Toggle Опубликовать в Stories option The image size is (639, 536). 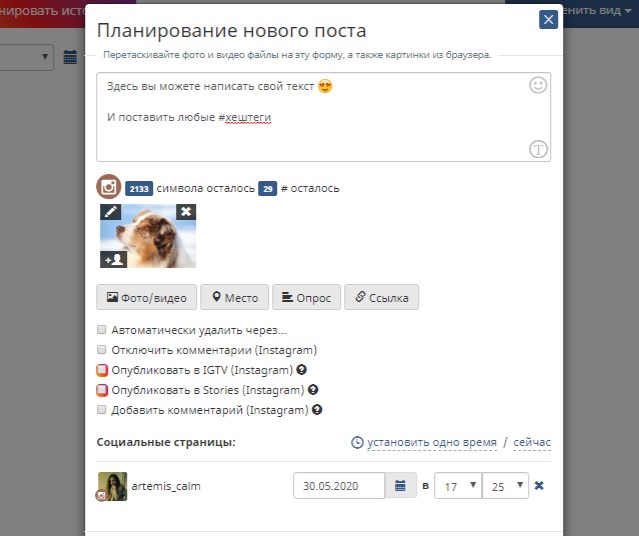pos(102,390)
